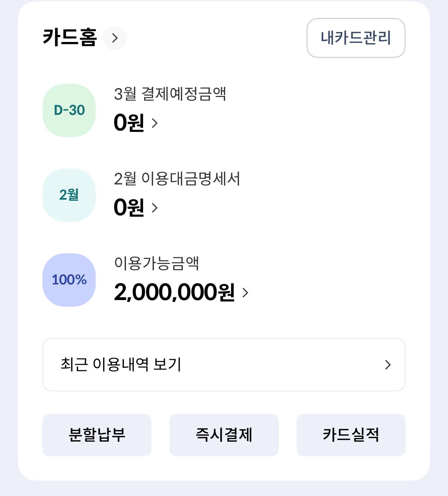This screenshot has height=496, width=448.
Task: Expand arrow beside 2월 이용대금명세서 0원
Action: coord(155,208)
